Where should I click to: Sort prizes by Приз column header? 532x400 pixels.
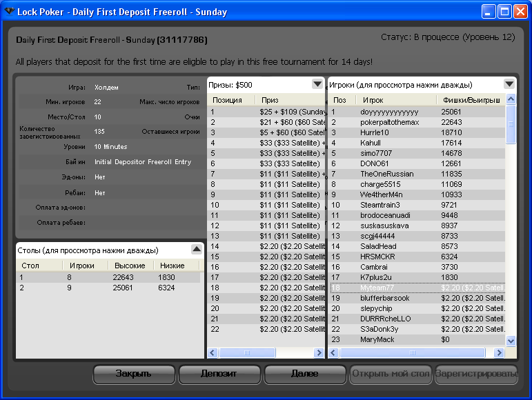[290, 100]
